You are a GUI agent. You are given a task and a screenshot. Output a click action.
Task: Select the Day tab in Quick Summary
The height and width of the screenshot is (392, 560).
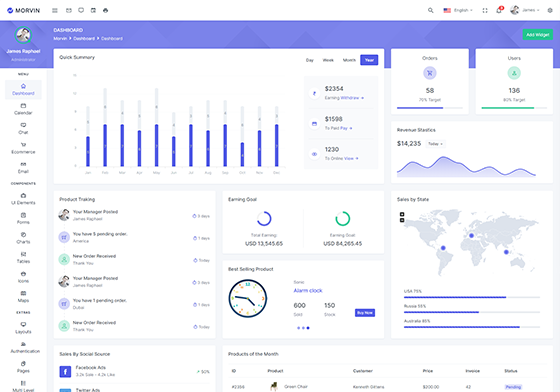coord(310,60)
